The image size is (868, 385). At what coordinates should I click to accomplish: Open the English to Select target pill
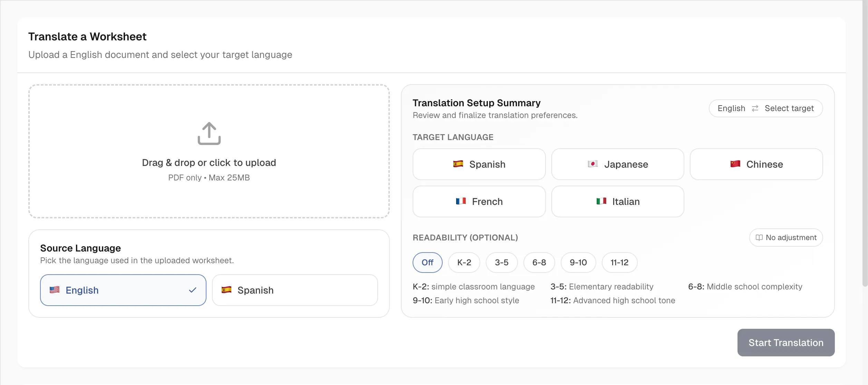765,108
